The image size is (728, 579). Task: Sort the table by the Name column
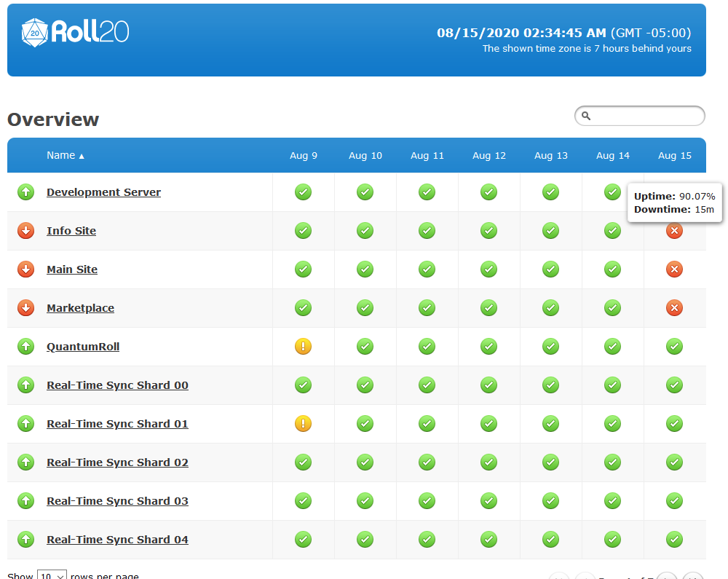(66, 155)
